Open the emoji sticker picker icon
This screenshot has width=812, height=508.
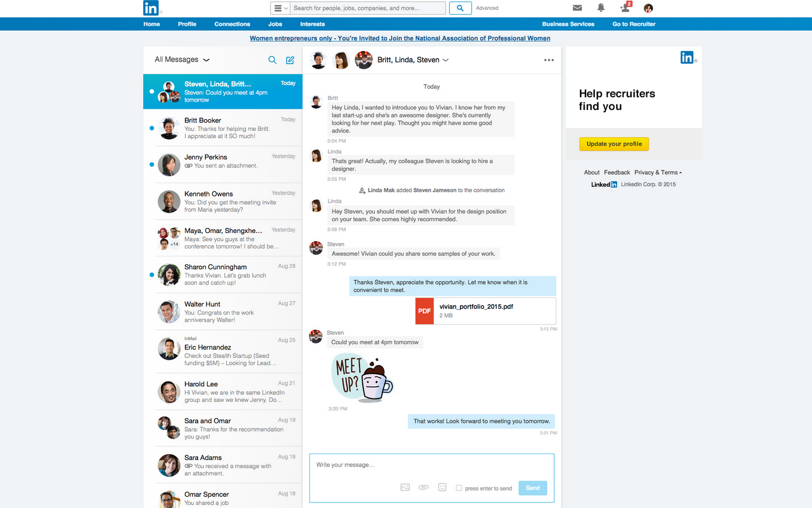pyautogui.click(x=443, y=487)
